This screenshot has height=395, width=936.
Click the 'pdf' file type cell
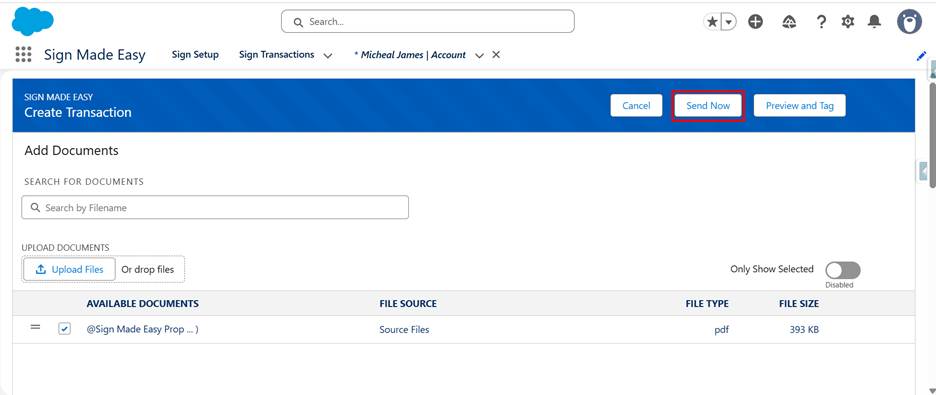pyautogui.click(x=721, y=329)
